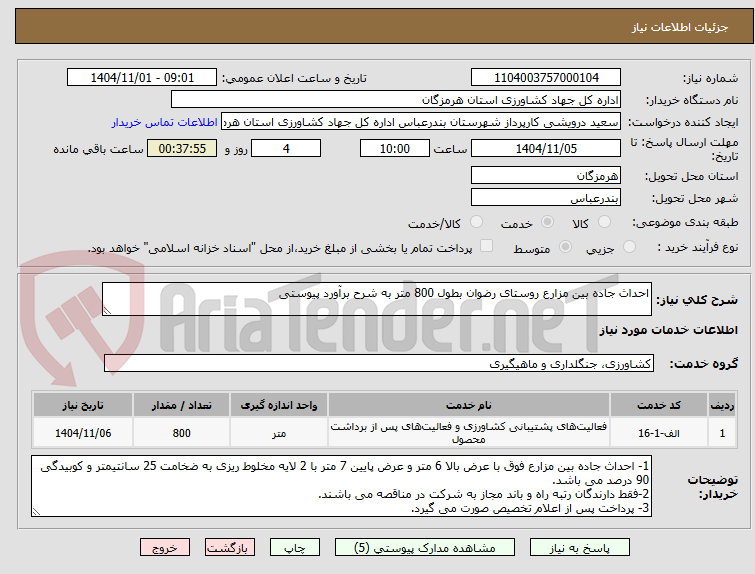The height and width of the screenshot is (574, 755).
Task: Open اطلاعات تماس خریدار link
Action: (165, 122)
